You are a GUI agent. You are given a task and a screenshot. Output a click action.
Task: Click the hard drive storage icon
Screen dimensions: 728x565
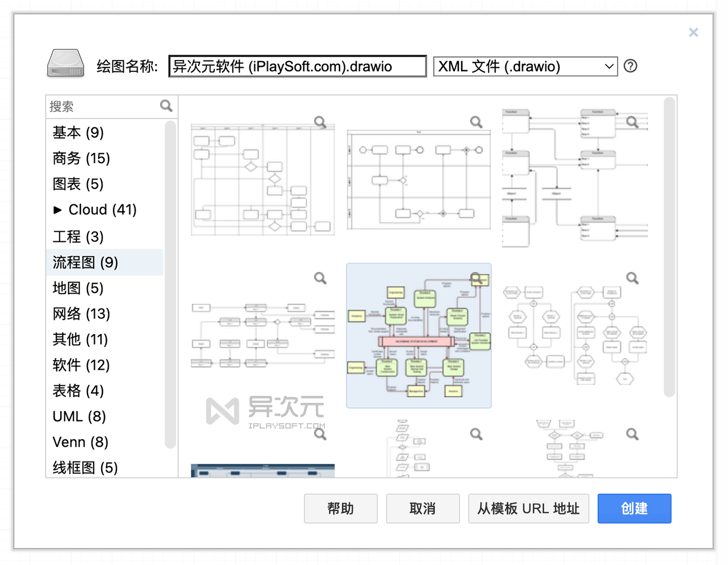coord(65,63)
